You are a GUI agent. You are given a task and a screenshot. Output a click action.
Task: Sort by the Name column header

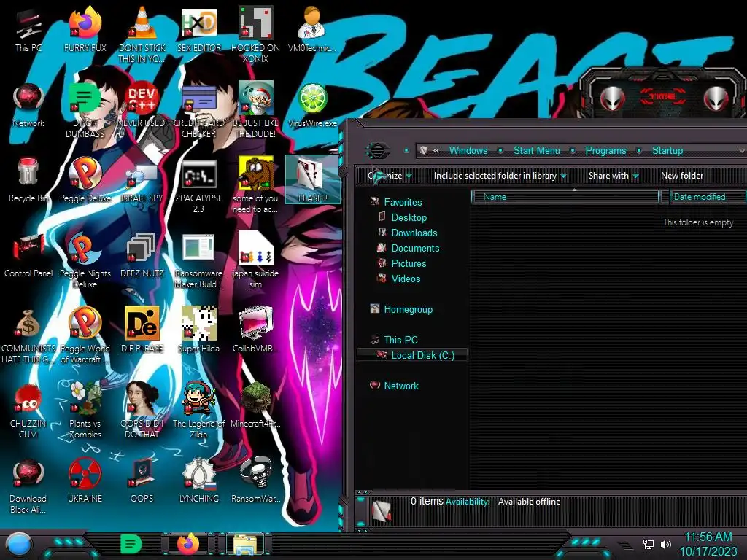(565, 197)
